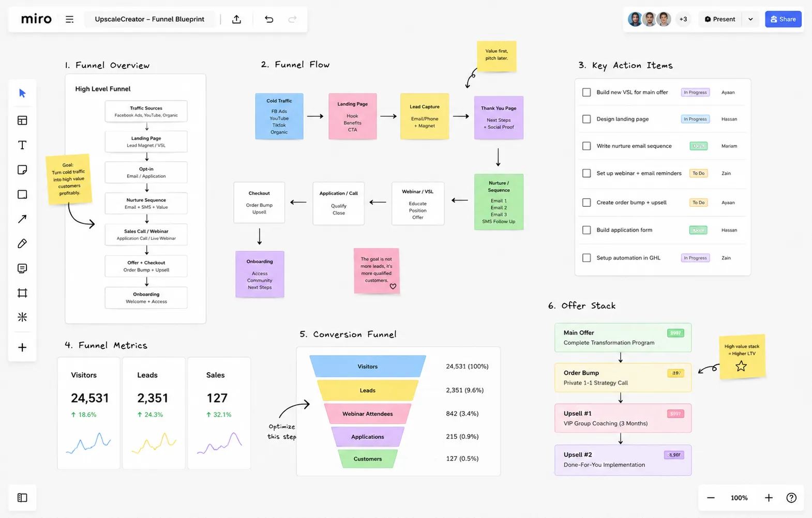Screen dimensions: 812x518
Task: Check 'Build application form' task
Action: (587, 230)
